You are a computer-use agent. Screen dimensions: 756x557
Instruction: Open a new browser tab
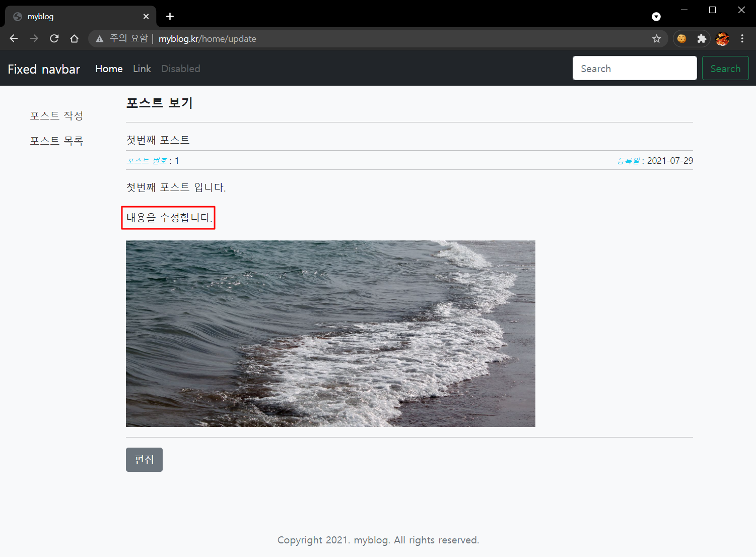coord(170,17)
